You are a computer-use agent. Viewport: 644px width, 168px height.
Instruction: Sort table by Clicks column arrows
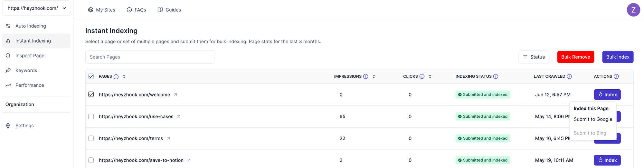point(430,77)
